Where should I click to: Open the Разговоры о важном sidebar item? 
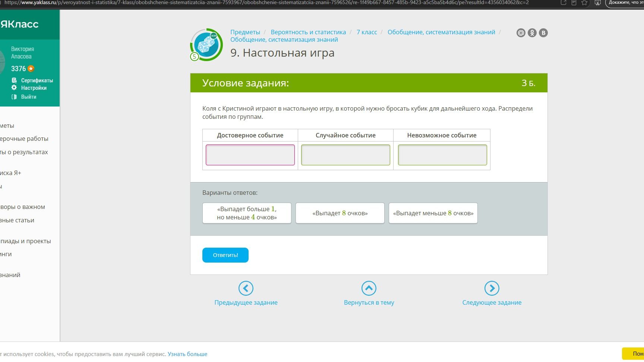pos(22,207)
